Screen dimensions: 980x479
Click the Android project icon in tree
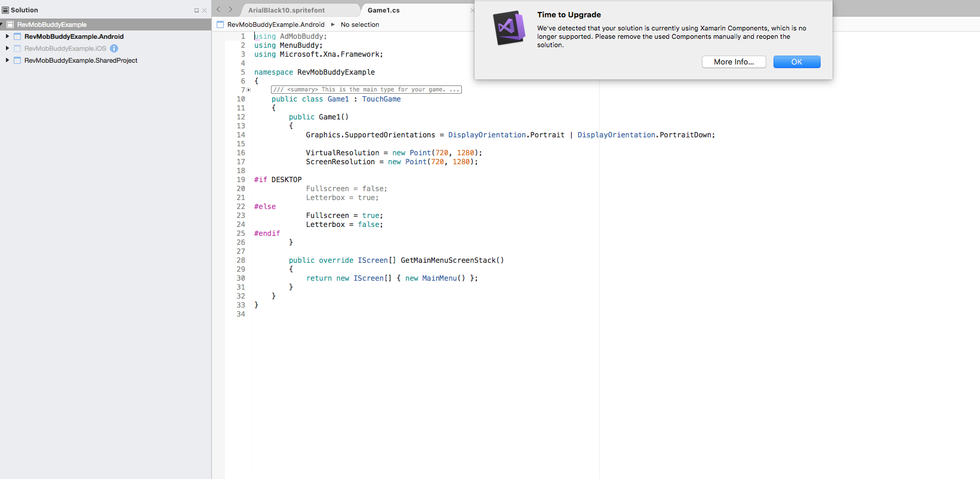(x=17, y=36)
